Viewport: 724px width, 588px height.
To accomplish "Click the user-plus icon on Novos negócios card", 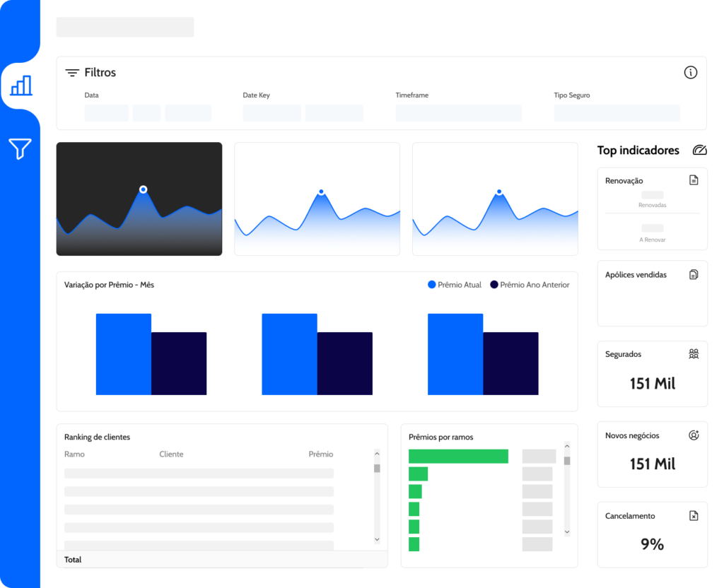I will pyautogui.click(x=694, y=435).
